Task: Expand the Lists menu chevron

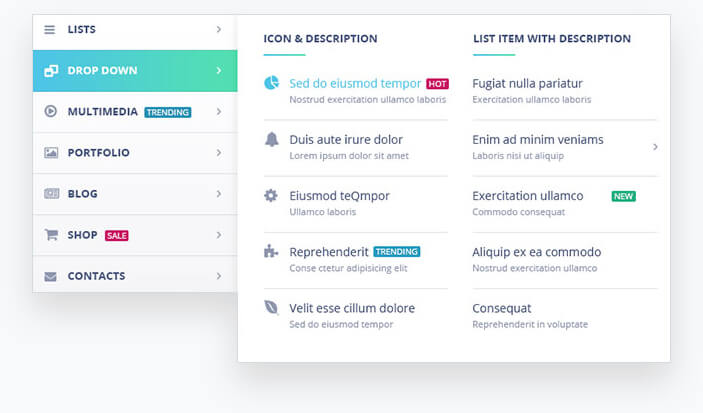Action: [x=219, y=29]
